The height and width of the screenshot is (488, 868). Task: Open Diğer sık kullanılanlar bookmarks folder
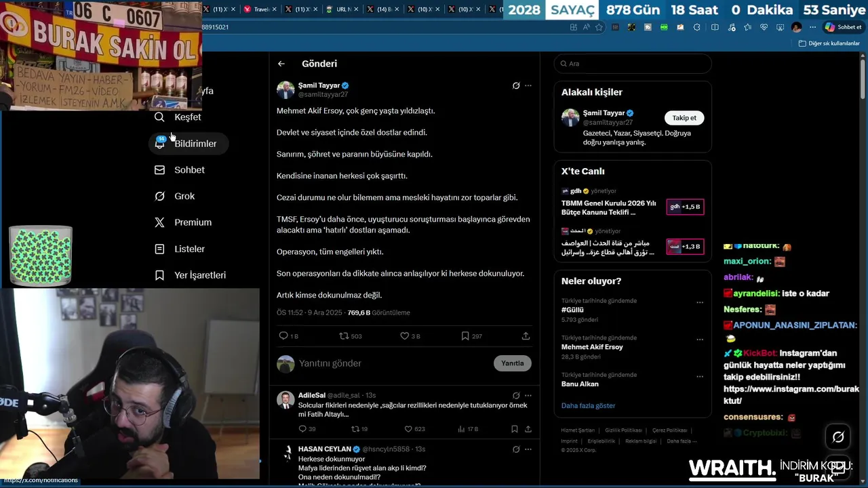click(x=829, y=43)
